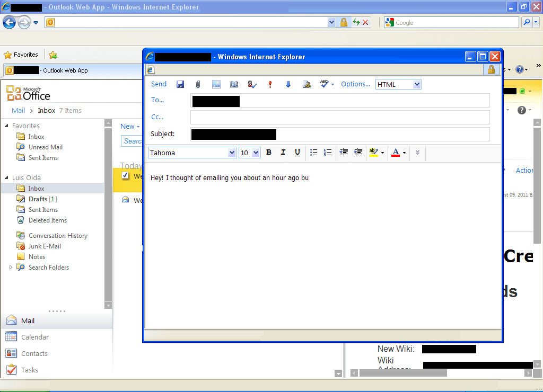The width and height of the screenshot is (543, 392).
Task: Click the Outlook Web App browser tab
Action: 73,70
